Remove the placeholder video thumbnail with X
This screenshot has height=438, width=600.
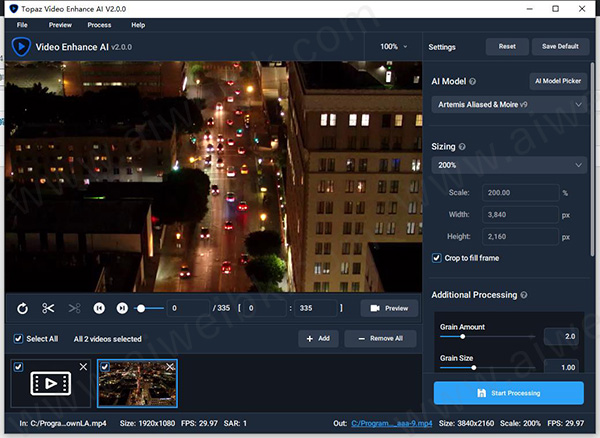pos(83,367)
